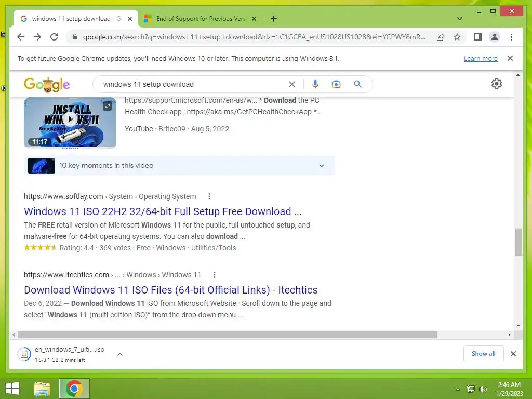
Task: Open File Explorer from taskbar
Action: coord(42,389)
